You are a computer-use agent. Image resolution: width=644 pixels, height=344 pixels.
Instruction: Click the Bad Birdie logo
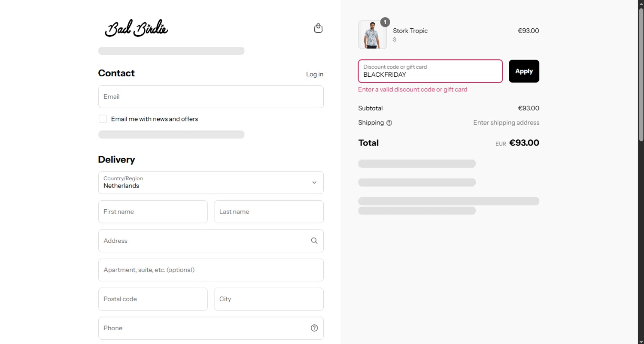(x=137, y=28)
